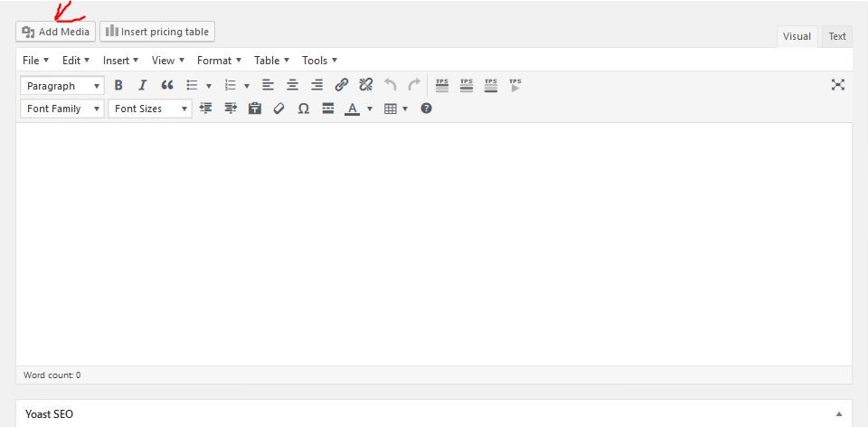Viewport: 868px width, 427px height.
Task: Increase paragraph indent
Action: click(x=231, y=109)
